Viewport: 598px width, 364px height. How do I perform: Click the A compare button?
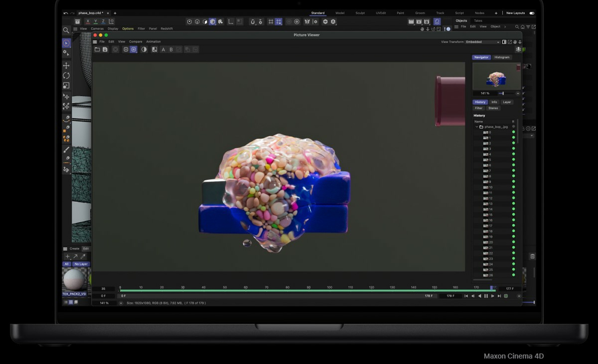coord(163,50)
